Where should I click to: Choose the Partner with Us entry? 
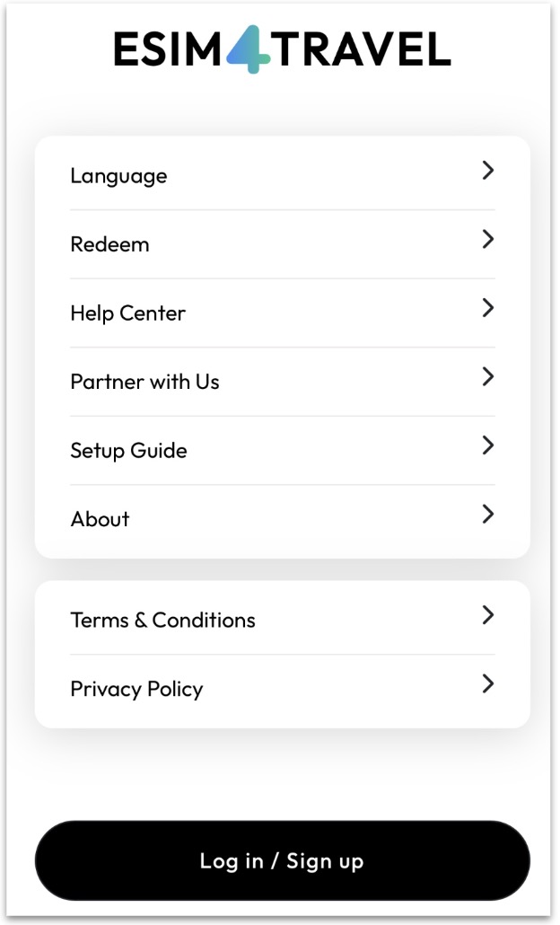pos(144,382)
